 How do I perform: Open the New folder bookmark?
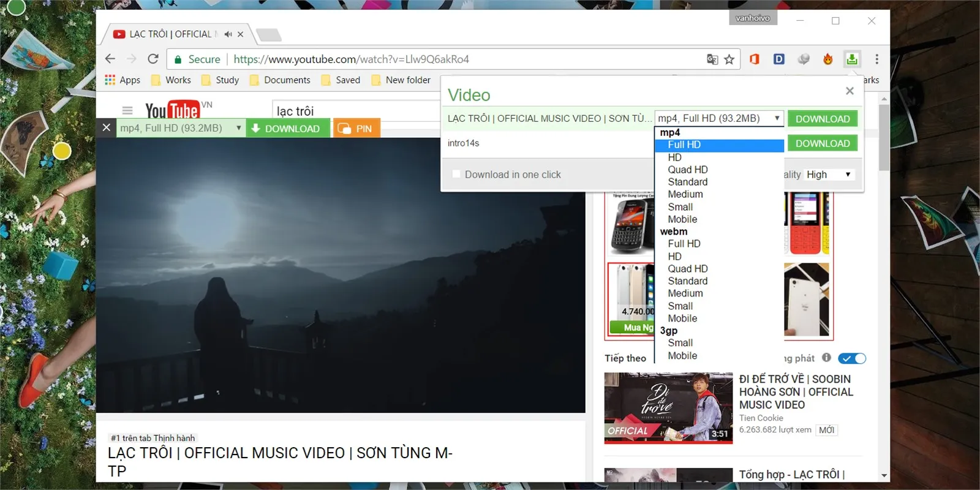401,80
